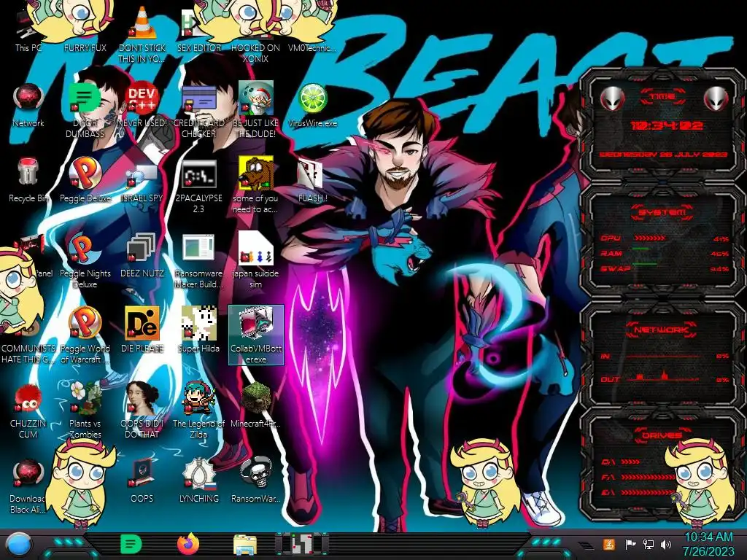Click the DRIVES widget header
Viewport: 747px width, 560px height.
[662, 435]
